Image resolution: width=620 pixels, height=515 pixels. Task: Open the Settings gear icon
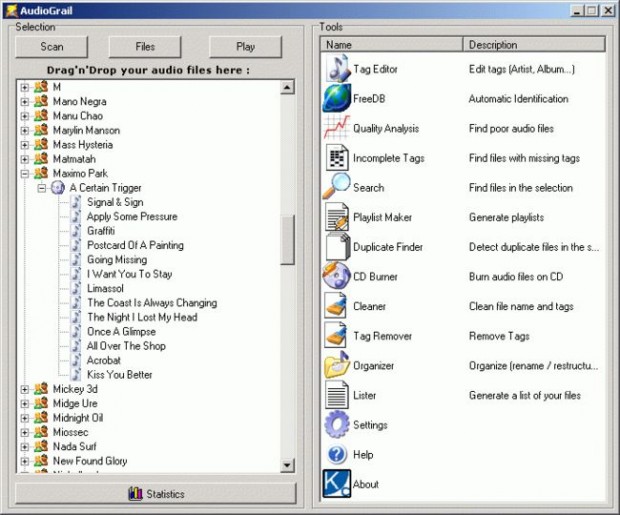point(337,424)
